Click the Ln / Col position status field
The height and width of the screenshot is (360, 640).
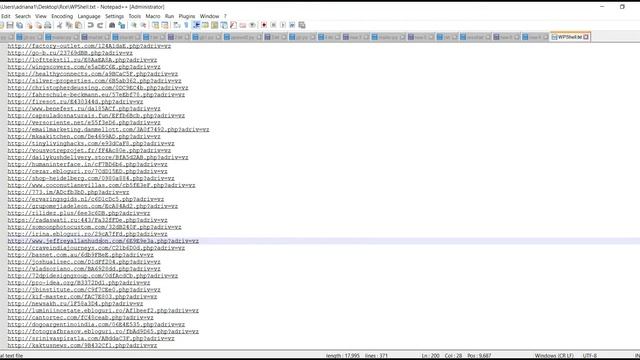click(456, 356)
